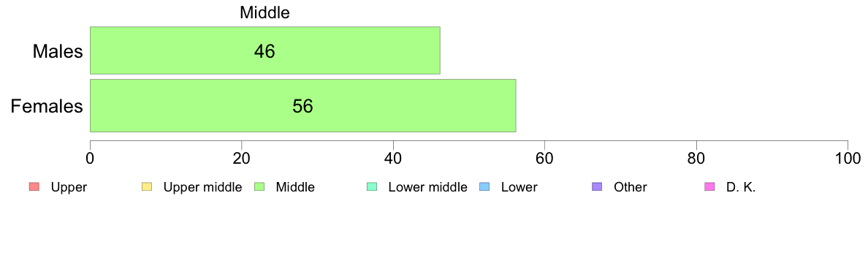Click the Middle chart title
The image size is (868, 269).
(x=264, y=12)
